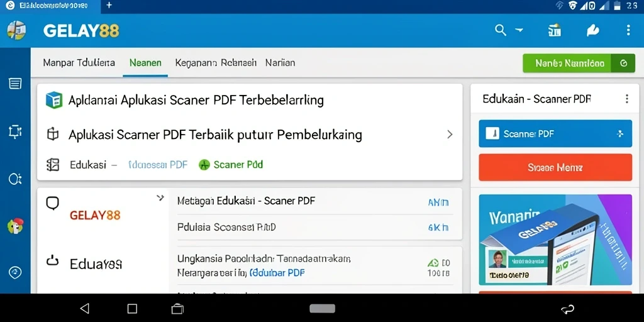Tap the Android recent apps button
This screenshot has width=644, height=322.
point(177,308)
